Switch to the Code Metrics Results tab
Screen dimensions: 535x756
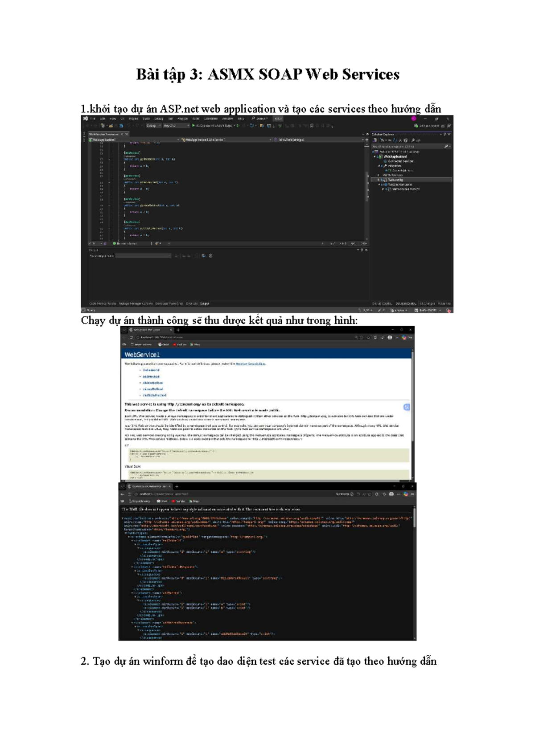click(x=103, y=304)
